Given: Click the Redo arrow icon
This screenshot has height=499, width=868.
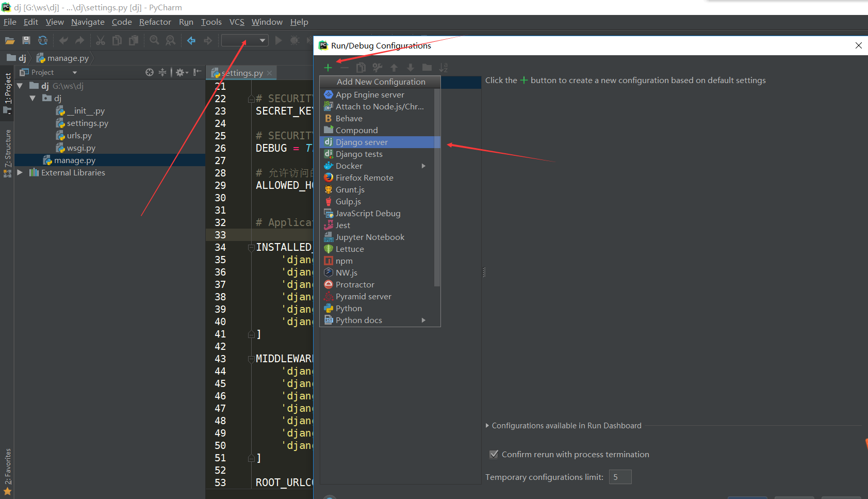Looking at the screenshot, I should click(80, 40).
